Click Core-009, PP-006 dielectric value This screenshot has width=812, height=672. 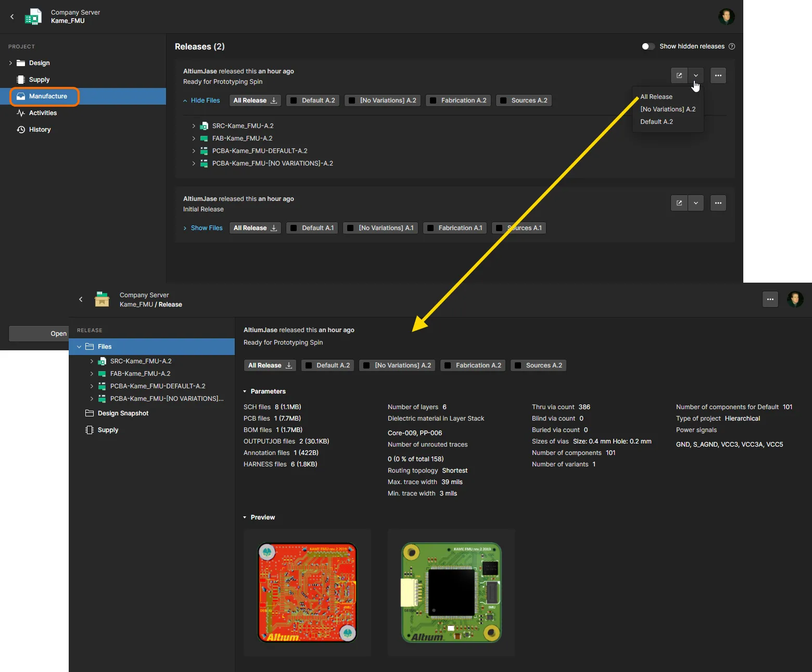point(415,433)
